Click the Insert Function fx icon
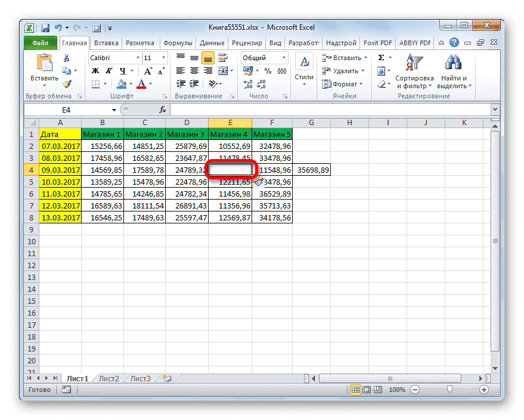Image resolution: width=524 pixels, height=420 pixels. click(162, 110)
